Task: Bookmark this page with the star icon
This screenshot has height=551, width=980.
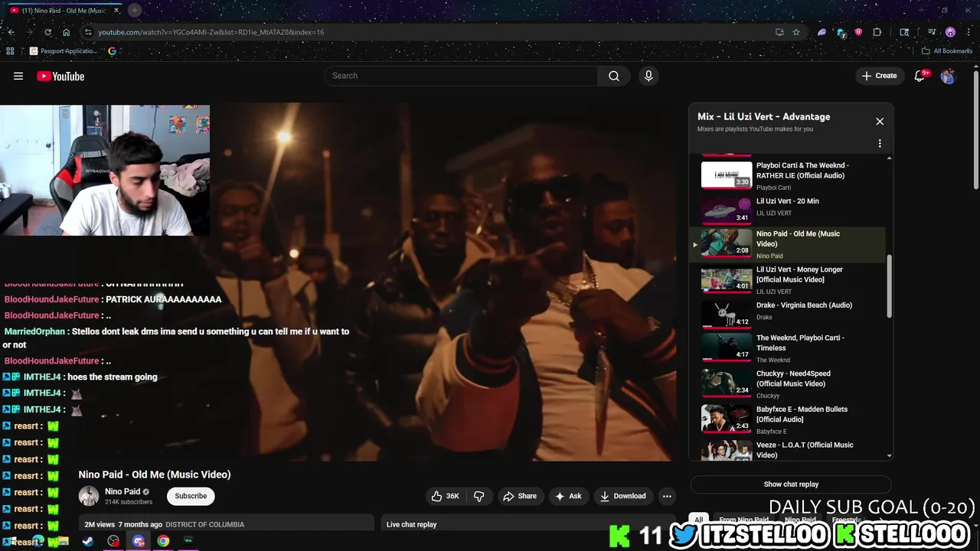Action: (796, 32)
